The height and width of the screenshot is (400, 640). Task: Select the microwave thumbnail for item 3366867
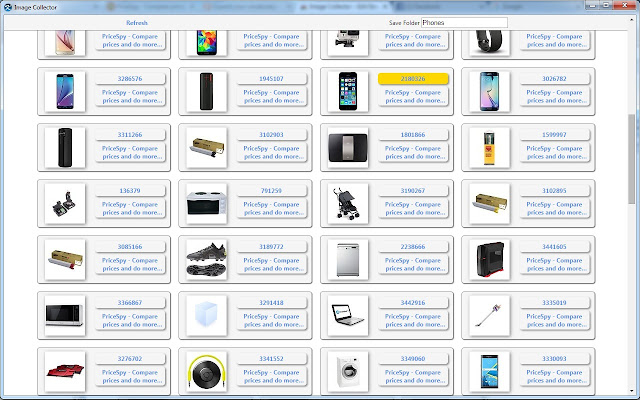[65, 315]
